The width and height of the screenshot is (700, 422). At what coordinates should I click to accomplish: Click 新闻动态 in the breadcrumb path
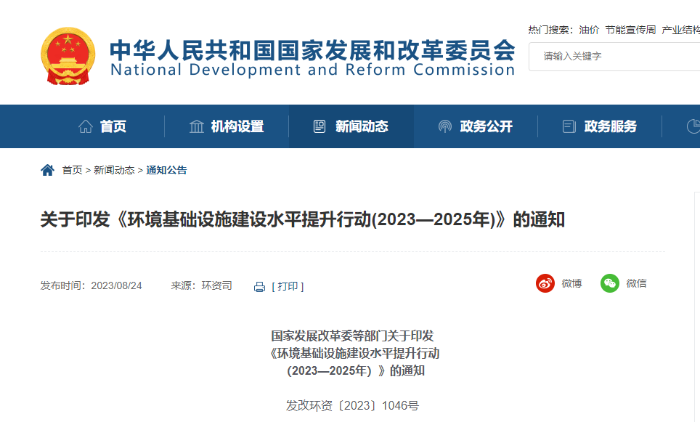114,170
